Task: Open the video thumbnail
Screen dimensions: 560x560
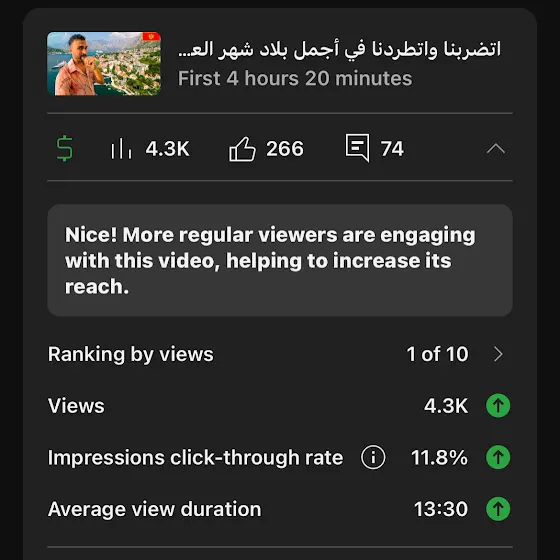Action: [104, 64]
